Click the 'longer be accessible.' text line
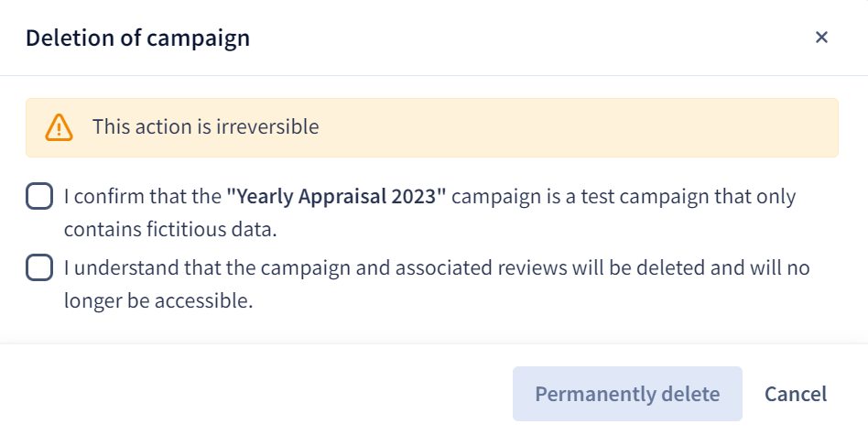 click(158, 300)
